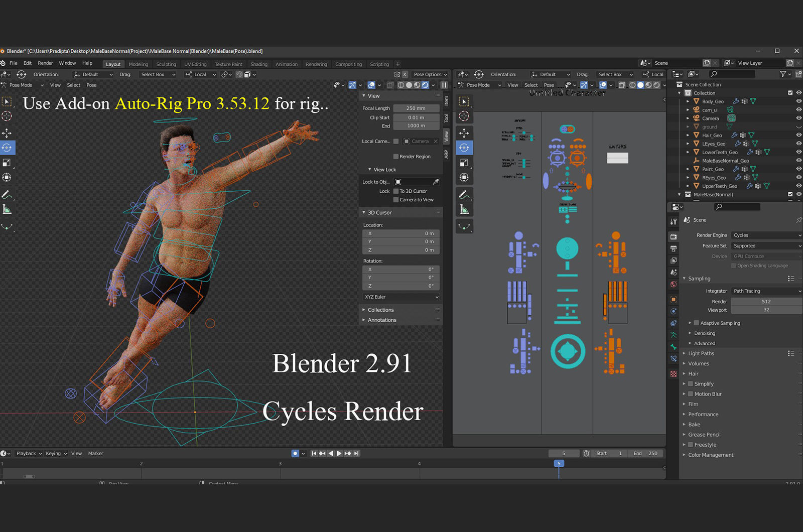803x532 pixels.
Task: Open Sampling presets list icon
Action: tap(791, 279)
